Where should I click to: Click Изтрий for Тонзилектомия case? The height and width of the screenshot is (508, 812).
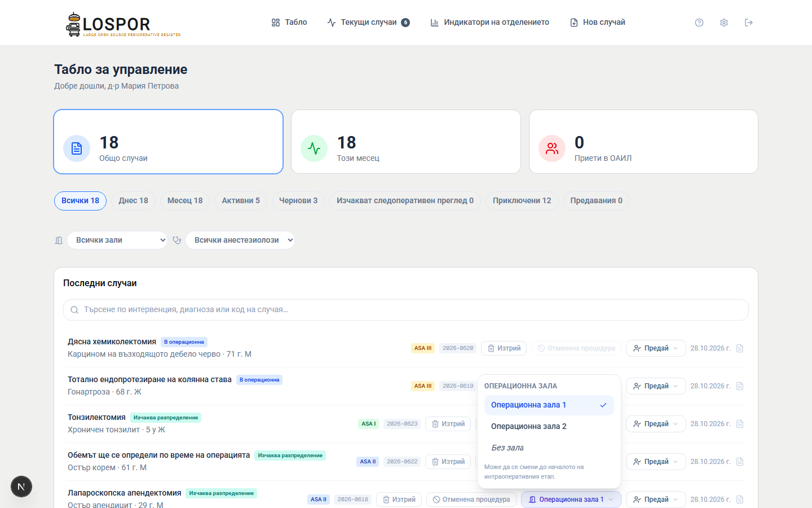(448, 424)
